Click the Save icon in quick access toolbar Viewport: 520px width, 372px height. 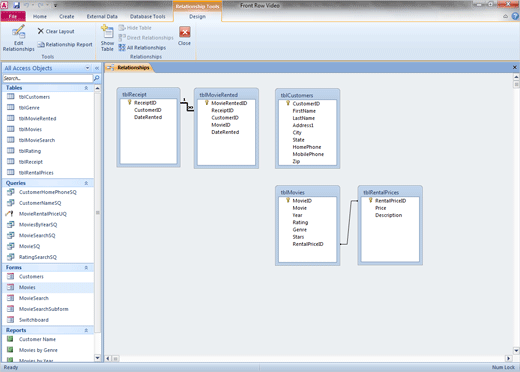coord(16,5)
